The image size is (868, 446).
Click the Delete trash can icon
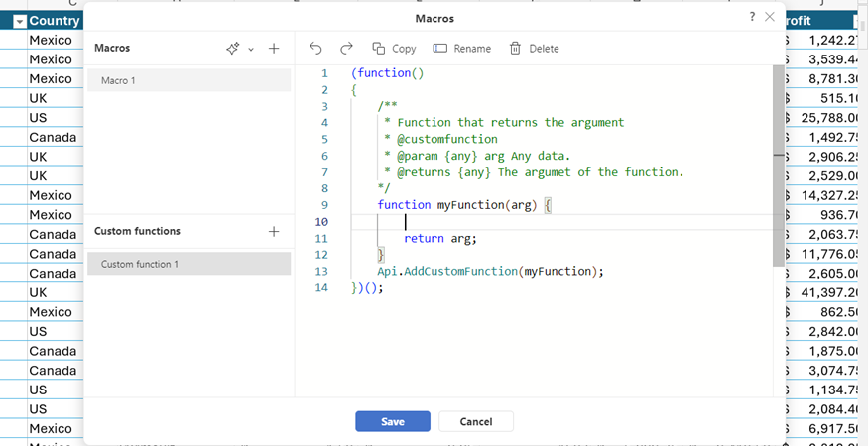pos(516,49)
